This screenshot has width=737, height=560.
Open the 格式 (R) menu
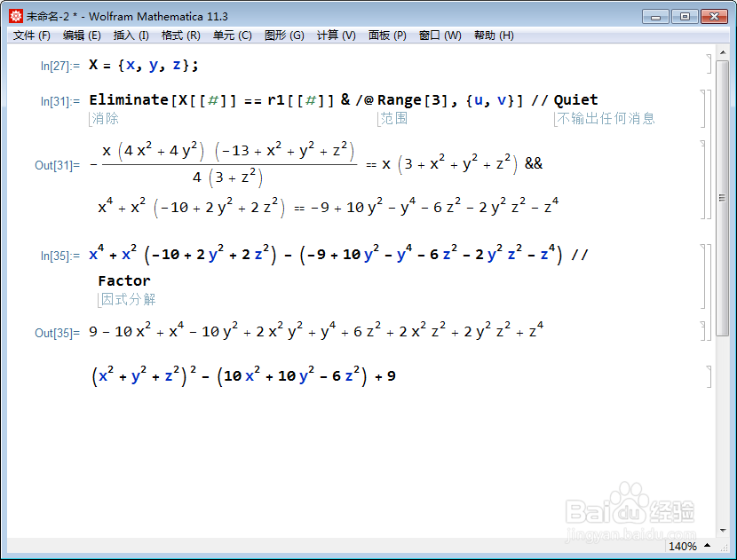[180, 35]
